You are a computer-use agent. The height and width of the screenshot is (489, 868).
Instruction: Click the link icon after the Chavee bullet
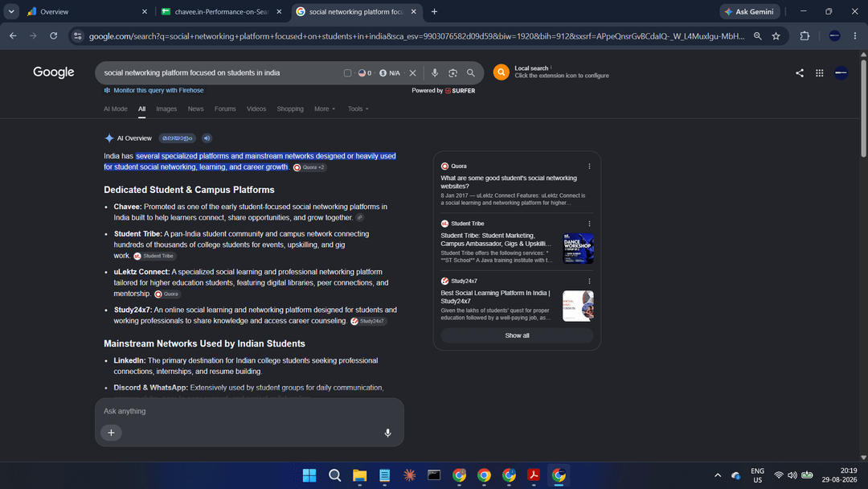click(360, 218)
